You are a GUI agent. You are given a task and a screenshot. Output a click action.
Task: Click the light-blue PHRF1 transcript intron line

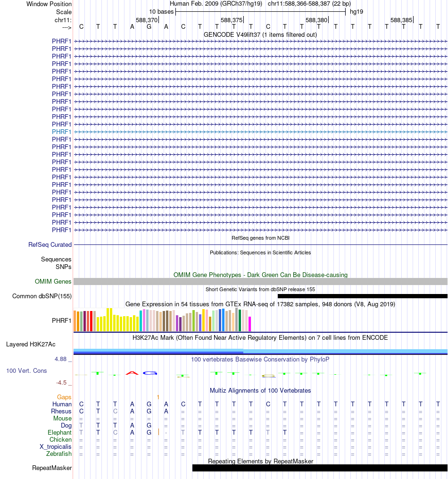click(x=261, y=132)
